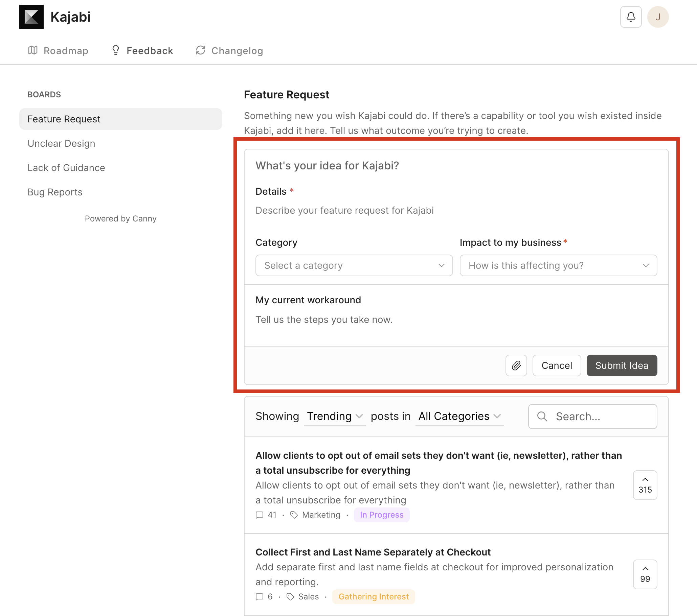Click the 'My current workaround' text area

tap(456, 319)
